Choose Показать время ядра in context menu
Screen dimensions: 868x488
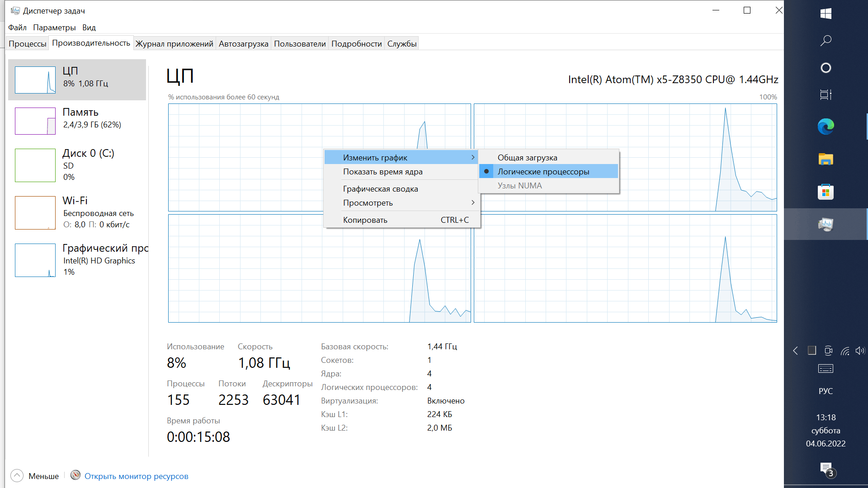(x=401, y=172)
